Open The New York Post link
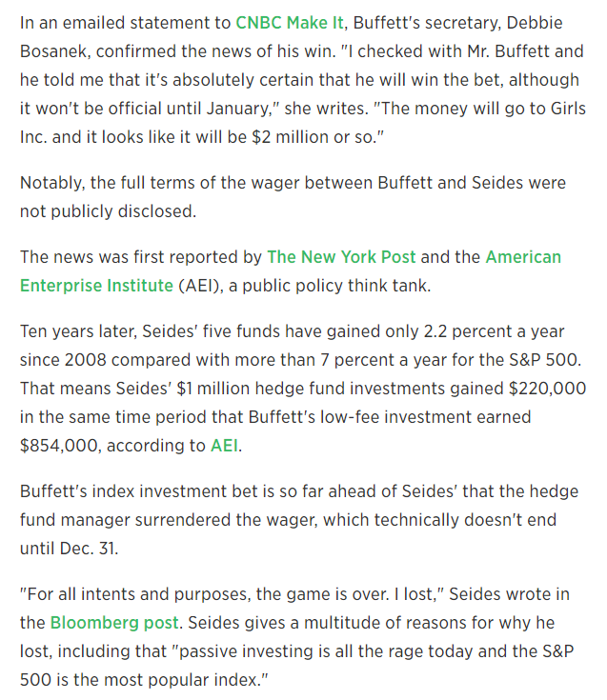Image resolution: width=607 pixels, height=700 pixels. click(x=341, y=257)
